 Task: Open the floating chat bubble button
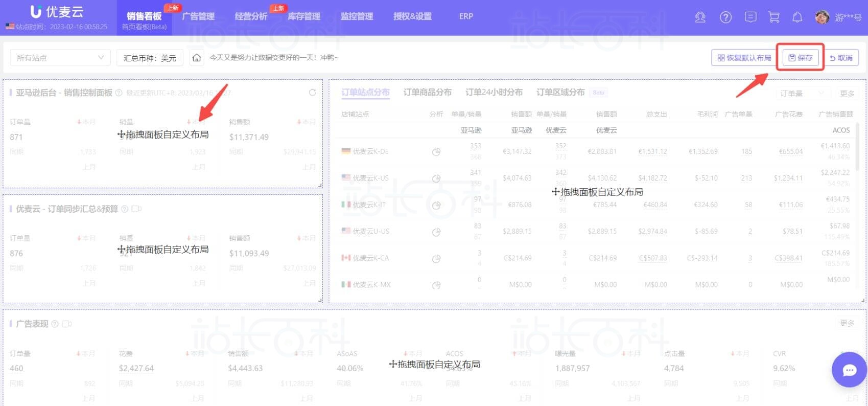pos(849,369)
